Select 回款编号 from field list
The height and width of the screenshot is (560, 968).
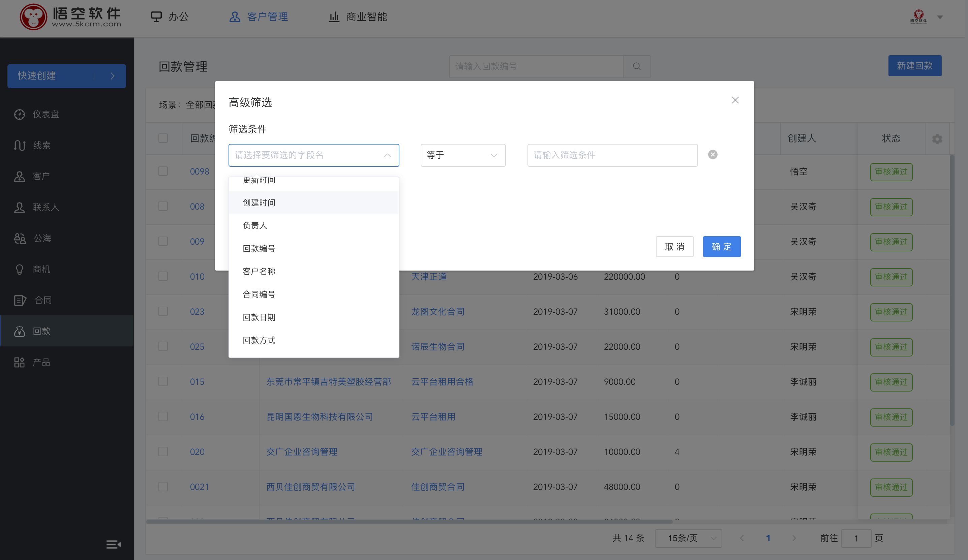pyautogui.click(x=259, y=248)
